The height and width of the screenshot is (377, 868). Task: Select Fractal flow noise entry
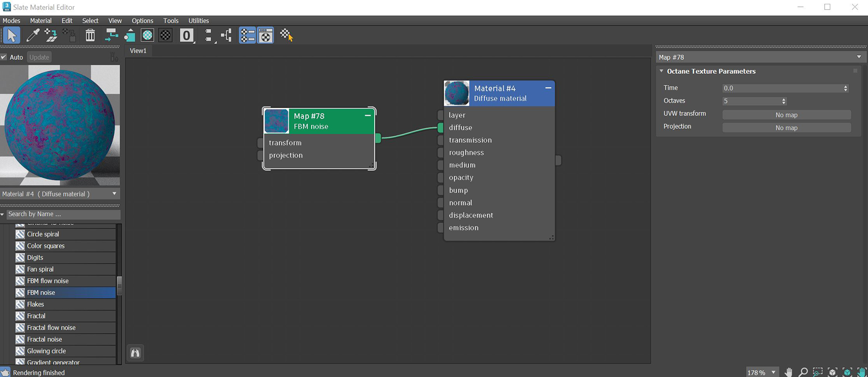pyautogui.click(x=65, y=328)
